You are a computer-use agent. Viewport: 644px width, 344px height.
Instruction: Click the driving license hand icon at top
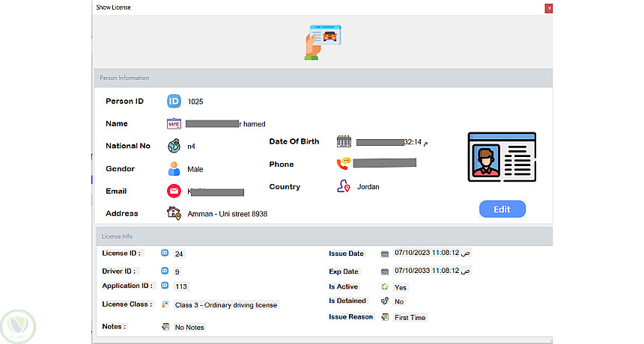(x=323, y=42)
